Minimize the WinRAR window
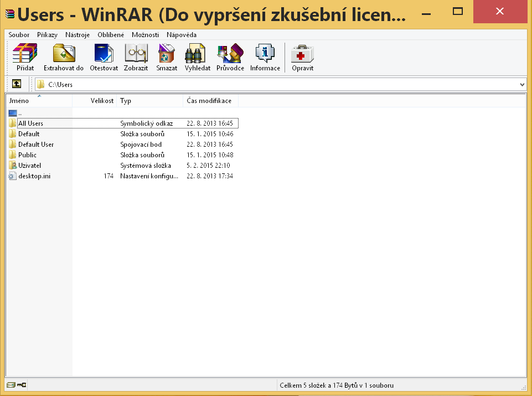Viewport: 532px width, 396px height. click(426, 14)
